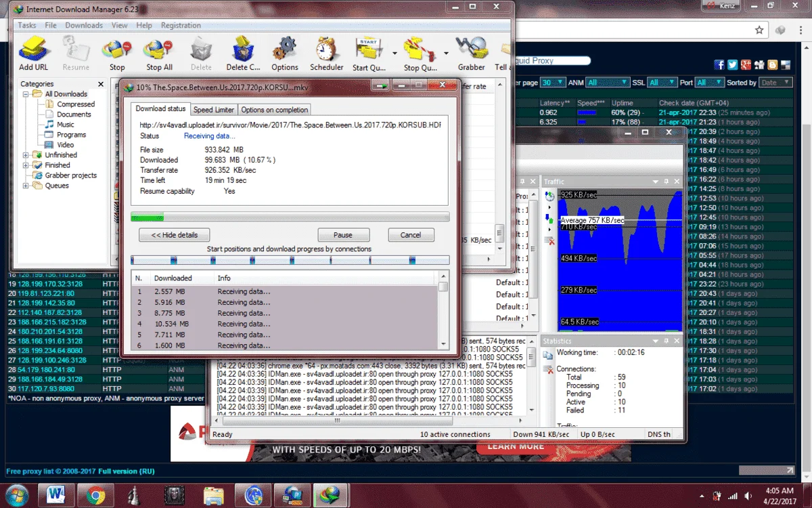
Task: Click the Hide details button
Action: tap(175, 235)
